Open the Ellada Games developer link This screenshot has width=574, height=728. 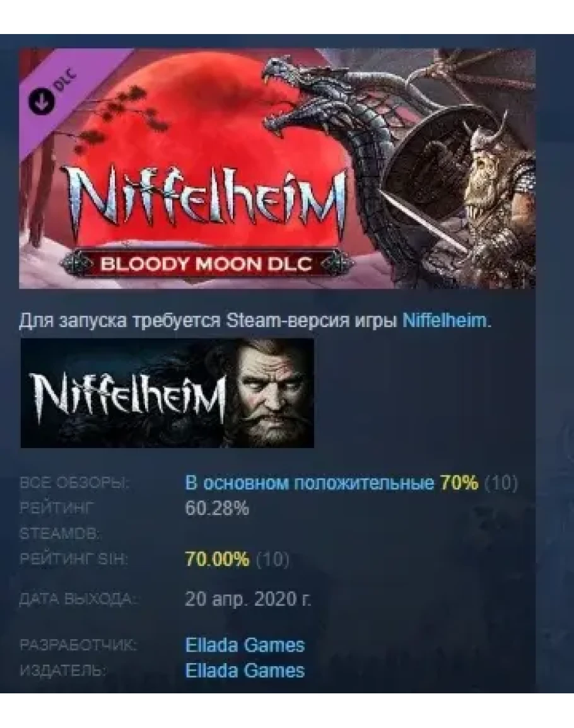[x=245, y=645]
